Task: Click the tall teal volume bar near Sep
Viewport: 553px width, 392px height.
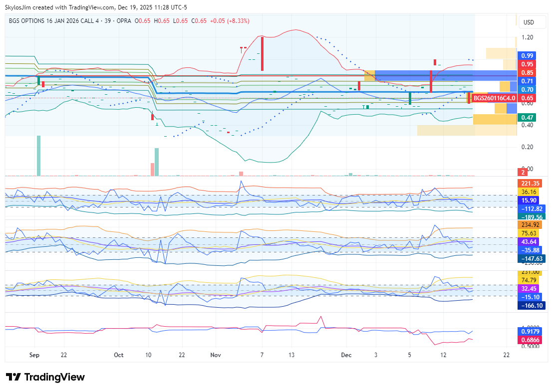Action: pos(38,156)
